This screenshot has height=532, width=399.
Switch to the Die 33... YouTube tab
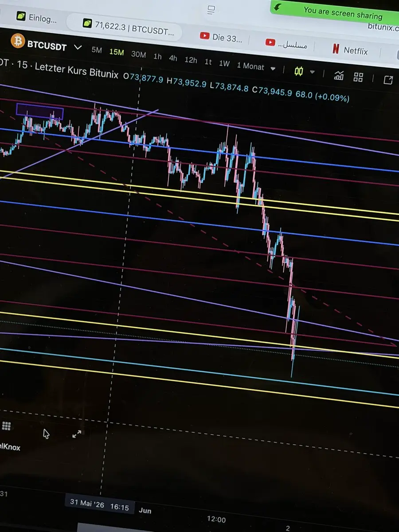click(221, 37)
